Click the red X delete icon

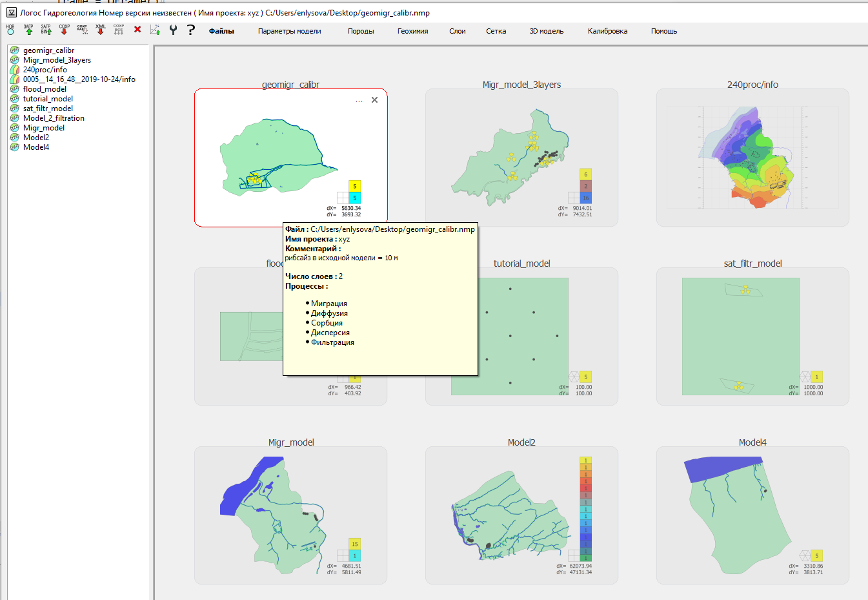click(x=137, y=30)
